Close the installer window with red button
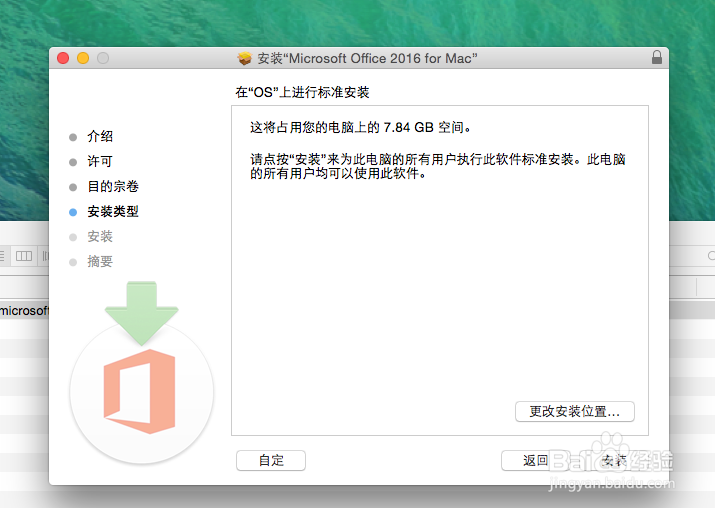715x508 pixels. (x=63, y=58)
